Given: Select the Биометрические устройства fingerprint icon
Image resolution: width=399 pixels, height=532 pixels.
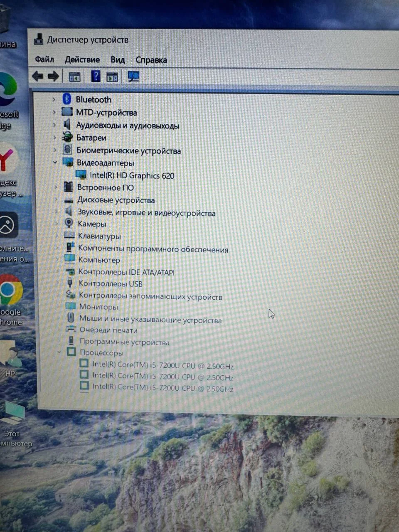Looking at the screenshot, I should (68, 150).
